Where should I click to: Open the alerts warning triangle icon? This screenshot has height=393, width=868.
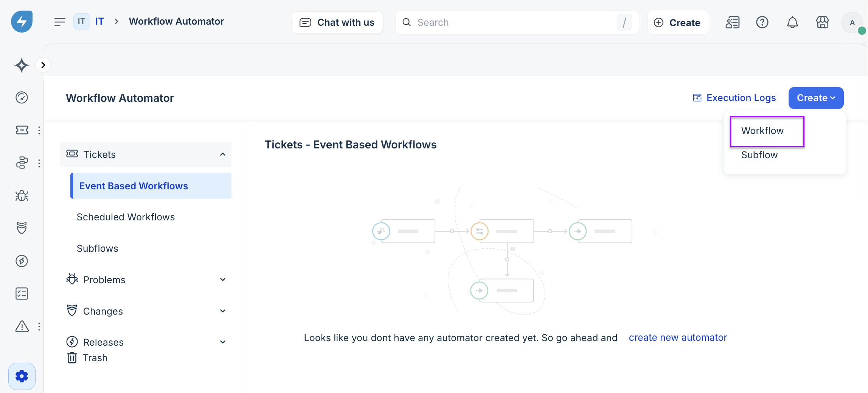22,326
